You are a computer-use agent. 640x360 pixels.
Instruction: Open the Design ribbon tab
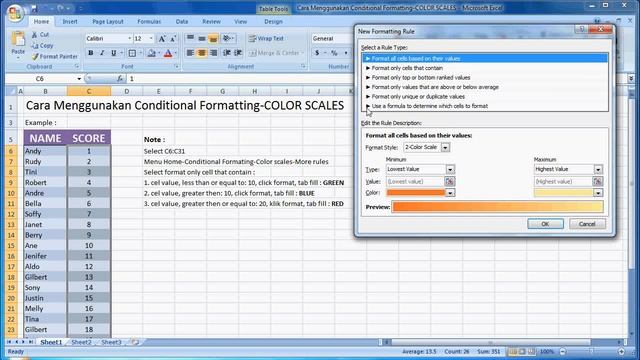click(x=273, y=22)
